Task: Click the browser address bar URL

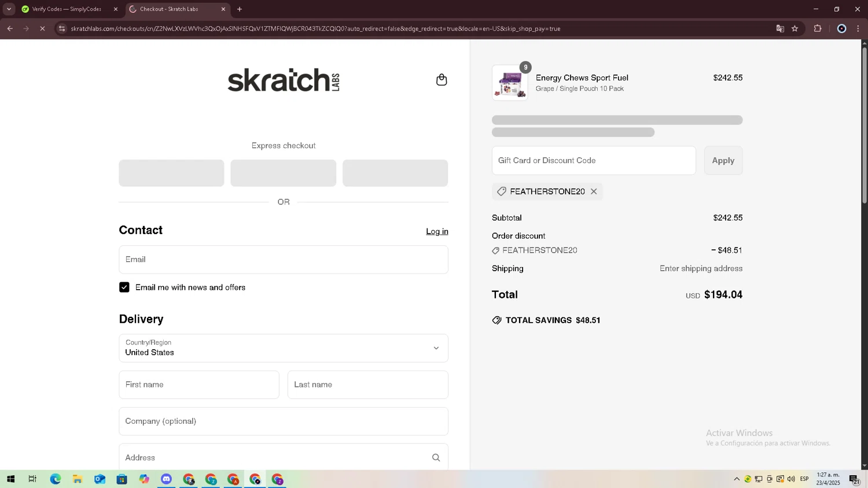Action: click(x=315, y=28)
